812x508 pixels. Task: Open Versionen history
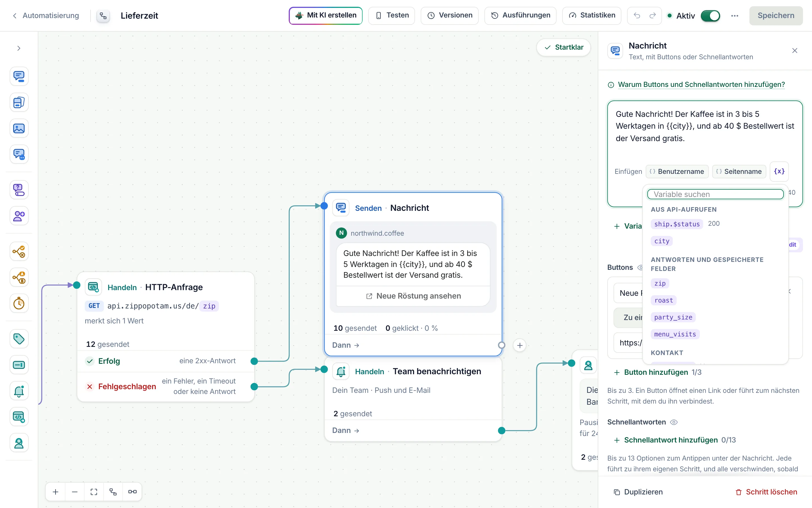click(450, 16)
